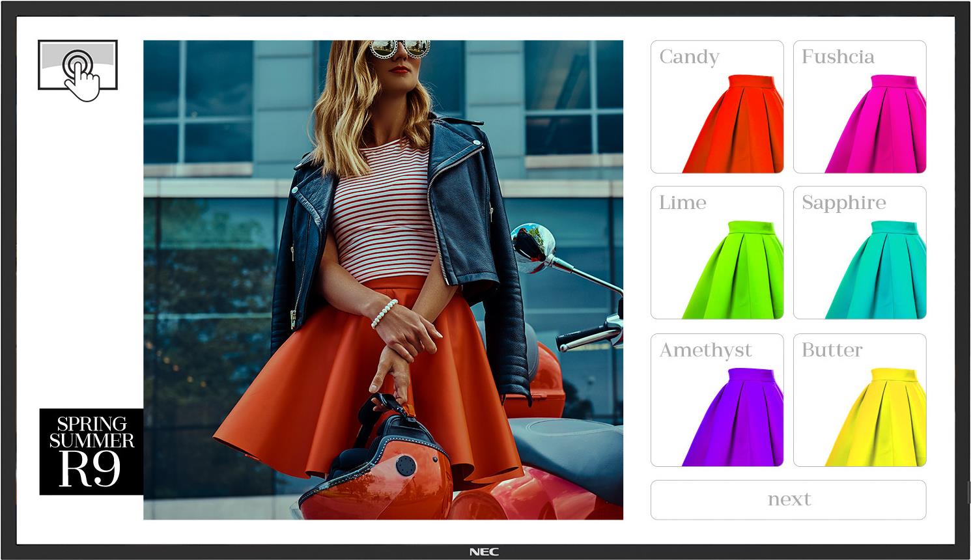Image resolution: width=971 pixels, height=560 pixels.
Task: Select the 'Sapphire' label text
Action: pos(843,203)
